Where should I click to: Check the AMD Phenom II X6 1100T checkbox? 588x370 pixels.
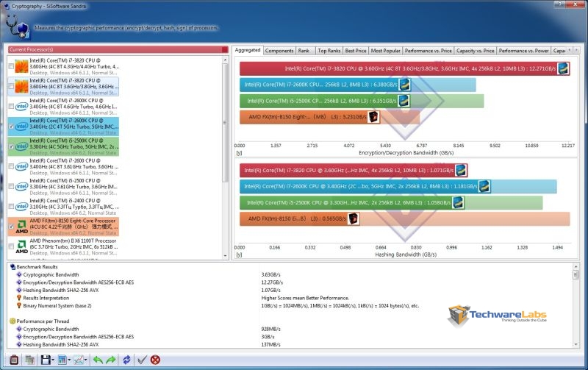(11, 246)
